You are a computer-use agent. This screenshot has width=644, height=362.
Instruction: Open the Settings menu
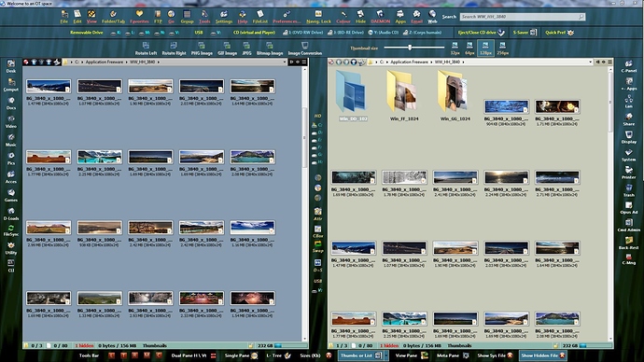pyautogui.click(x=224, y=17)
